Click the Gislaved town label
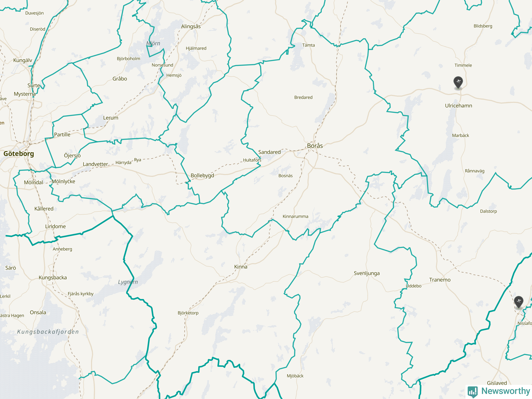 497,383
